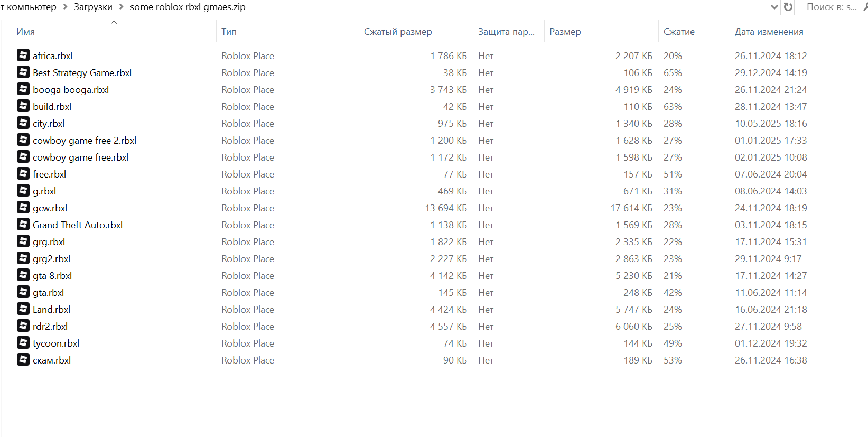Sort by Дата изменения column header

click(769, 32)
